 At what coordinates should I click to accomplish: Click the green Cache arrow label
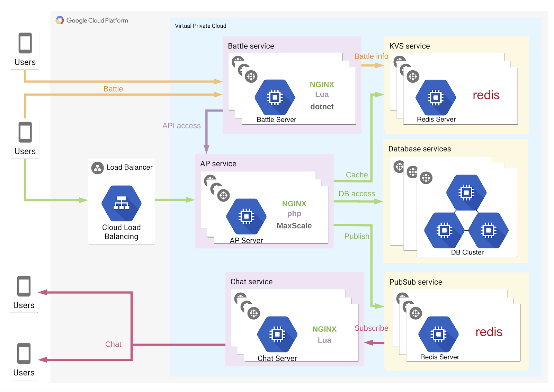pos(357,175)
